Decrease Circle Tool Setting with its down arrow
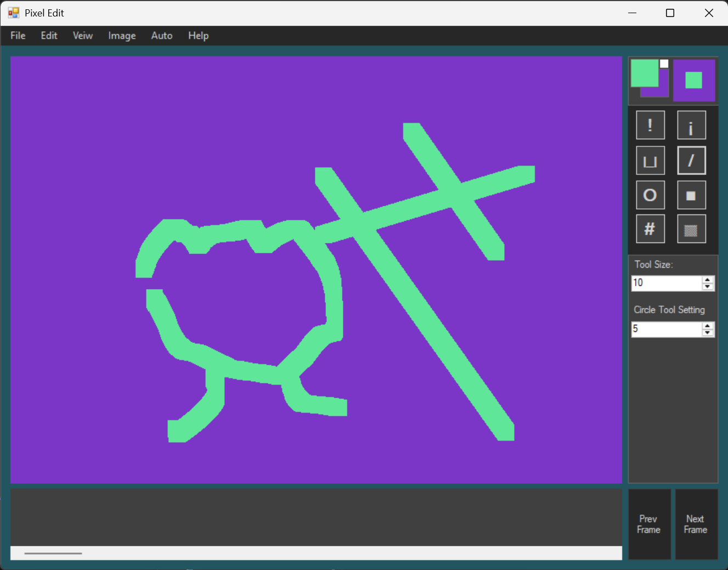This screenshot has height=570, width=728. pos(708,332)
